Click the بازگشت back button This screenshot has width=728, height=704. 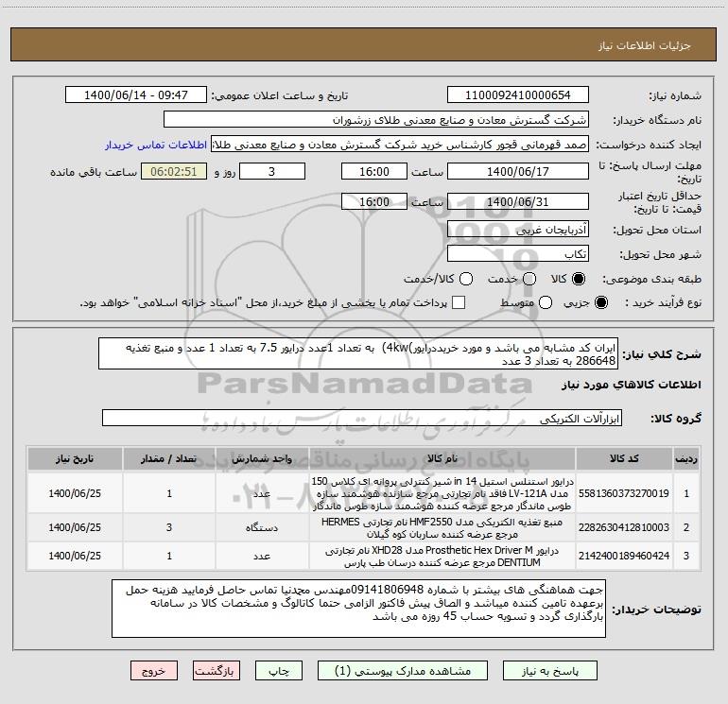(x=217, y=671)
